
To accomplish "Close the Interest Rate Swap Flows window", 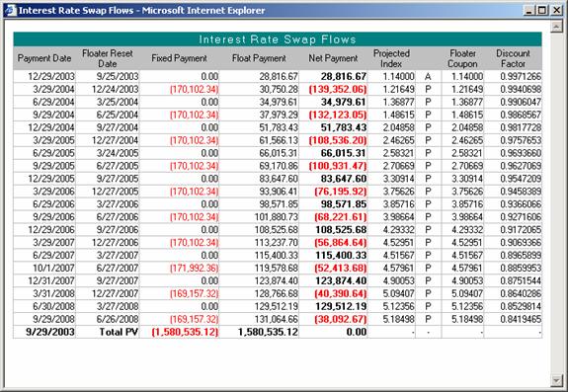I will [x=556, y=10].
